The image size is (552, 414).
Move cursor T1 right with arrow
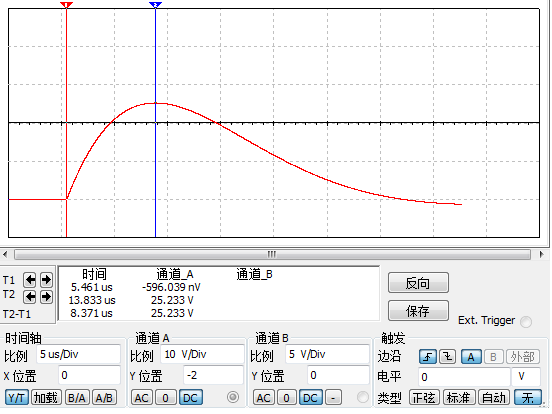tap(46, 280)
